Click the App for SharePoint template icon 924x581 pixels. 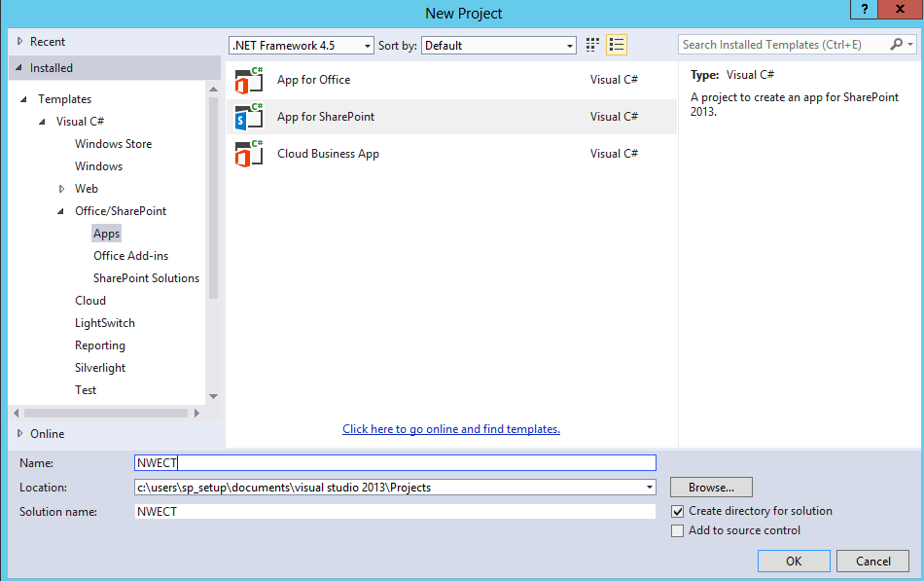tap(249, 117)
